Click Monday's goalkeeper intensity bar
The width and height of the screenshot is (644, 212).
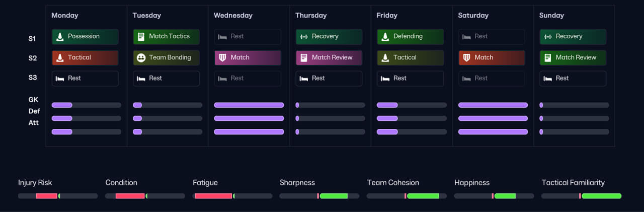[86, 105]
